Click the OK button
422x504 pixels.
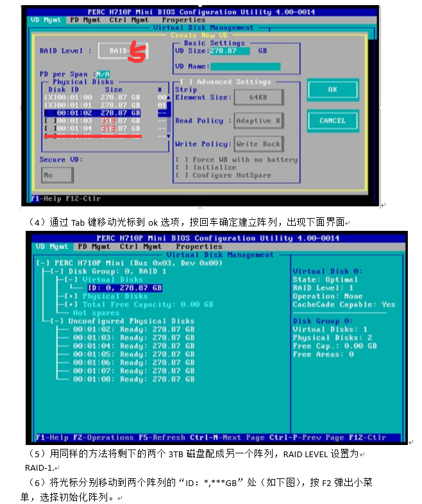pos(333,90)
